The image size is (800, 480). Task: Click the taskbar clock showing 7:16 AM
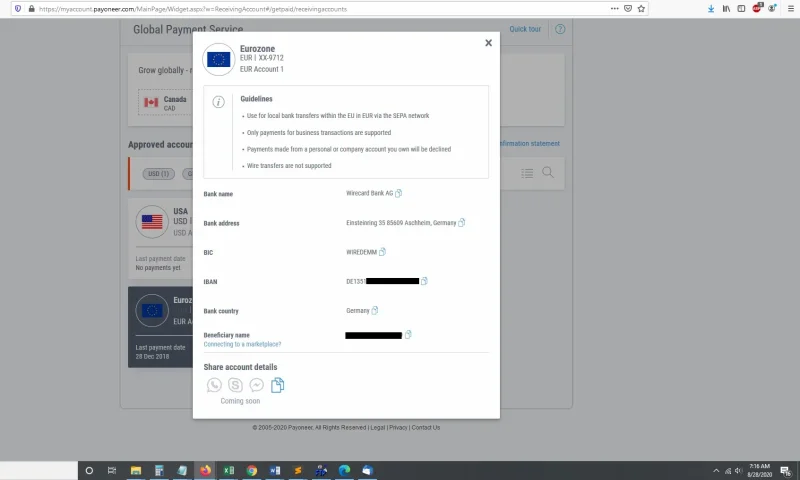(759, 470)
